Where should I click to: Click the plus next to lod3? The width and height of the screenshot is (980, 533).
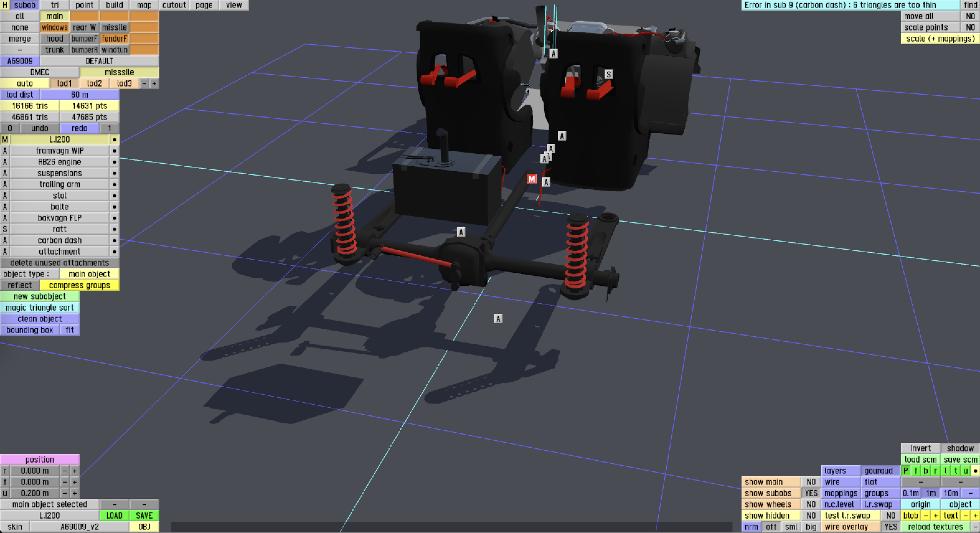[x=154, y=83]
